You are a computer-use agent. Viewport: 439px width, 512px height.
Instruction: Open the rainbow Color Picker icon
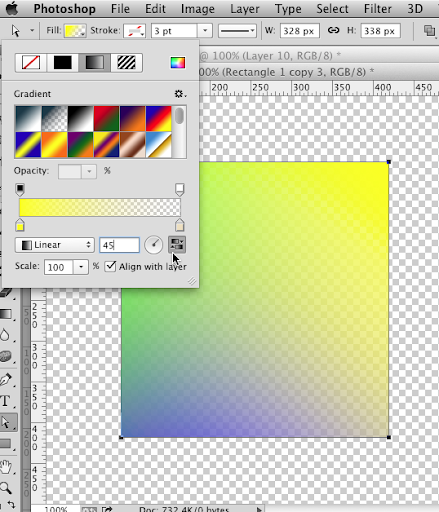point(178,62)
